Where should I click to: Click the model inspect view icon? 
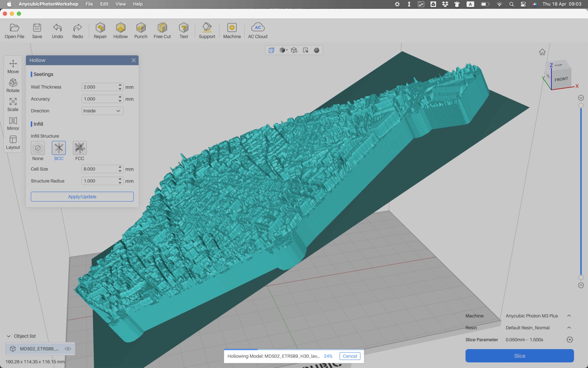(294, 50)
